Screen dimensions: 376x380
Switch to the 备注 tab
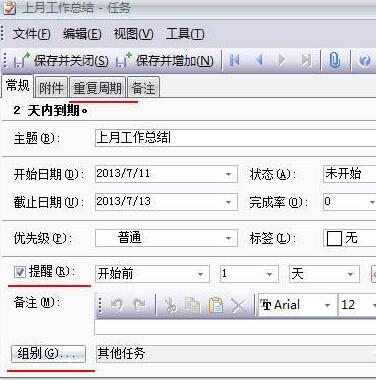tap(143, 88)
